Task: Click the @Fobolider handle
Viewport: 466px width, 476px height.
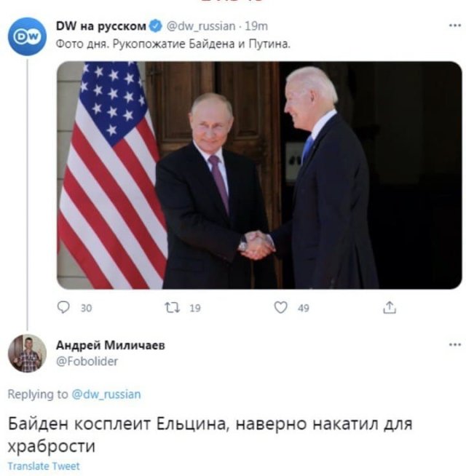Action: pos(87,361)
